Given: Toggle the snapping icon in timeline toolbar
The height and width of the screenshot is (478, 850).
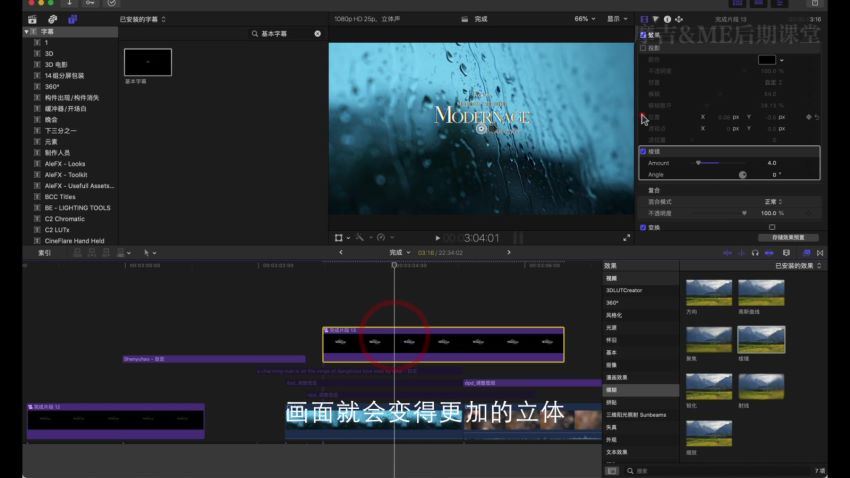Looking at the screenshot, I should click(769, 253).
